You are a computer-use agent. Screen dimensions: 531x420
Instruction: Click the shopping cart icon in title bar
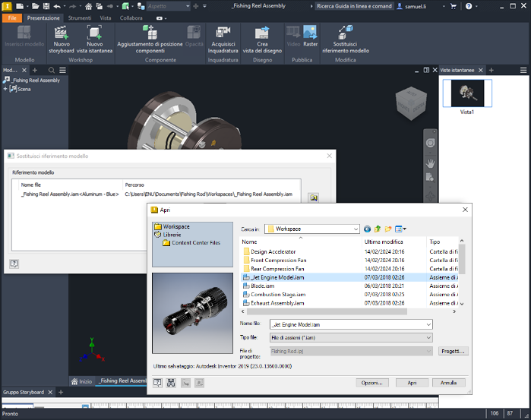(454, 6)
